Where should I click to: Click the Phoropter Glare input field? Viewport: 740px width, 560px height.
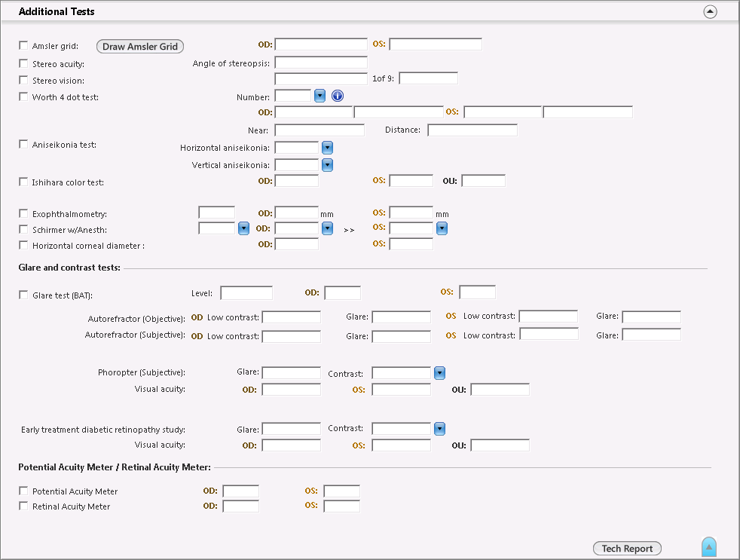291,372
